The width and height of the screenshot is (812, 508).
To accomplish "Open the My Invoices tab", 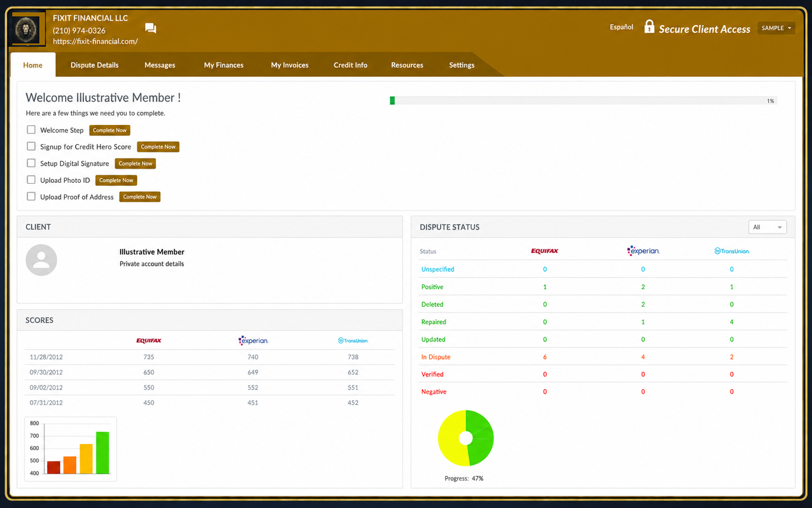I will click(x=290, y=65).
